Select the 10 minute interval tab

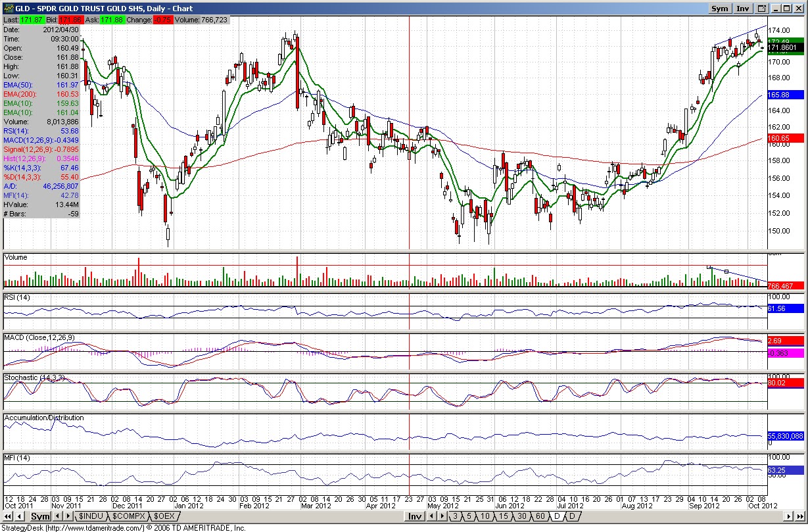tap(485, 516)
